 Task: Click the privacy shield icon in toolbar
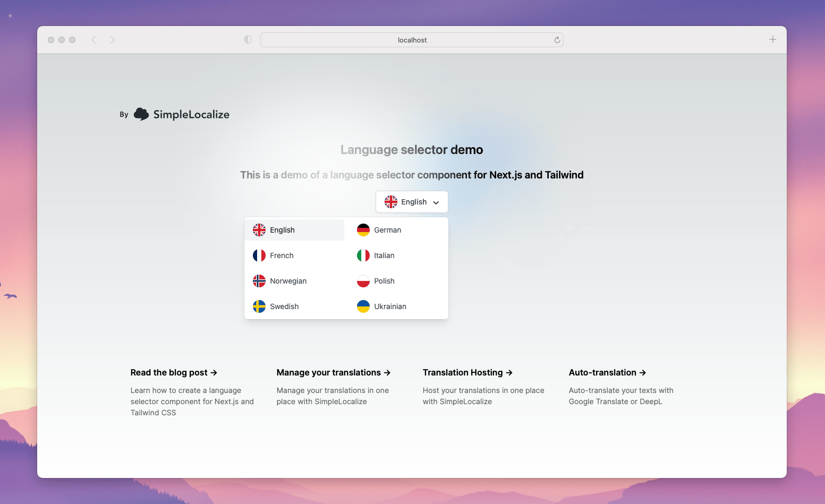248,40
